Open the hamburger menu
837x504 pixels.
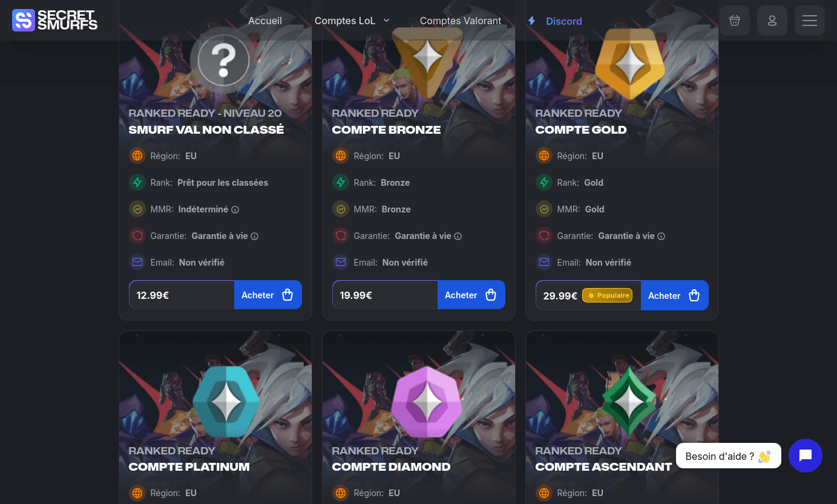pos(810,21)
